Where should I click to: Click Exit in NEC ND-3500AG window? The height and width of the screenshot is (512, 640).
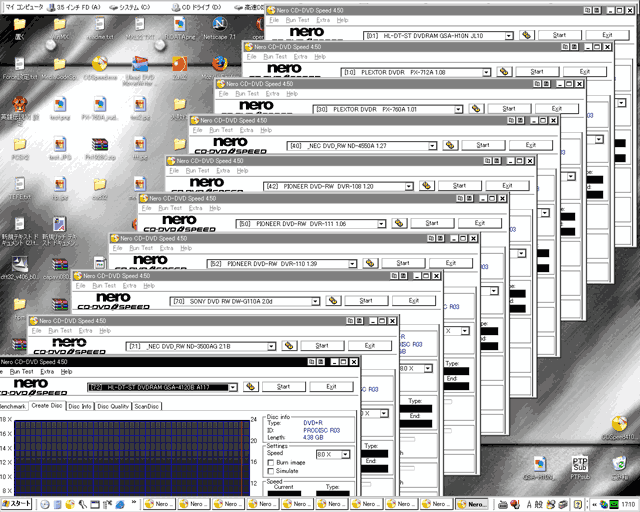pos(370,346)
